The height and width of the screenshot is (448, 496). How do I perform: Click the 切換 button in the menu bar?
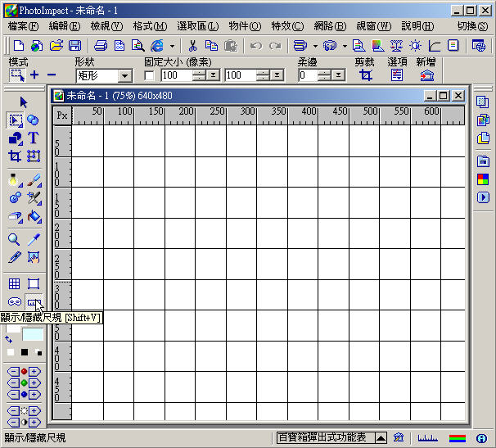coord(472,26)
